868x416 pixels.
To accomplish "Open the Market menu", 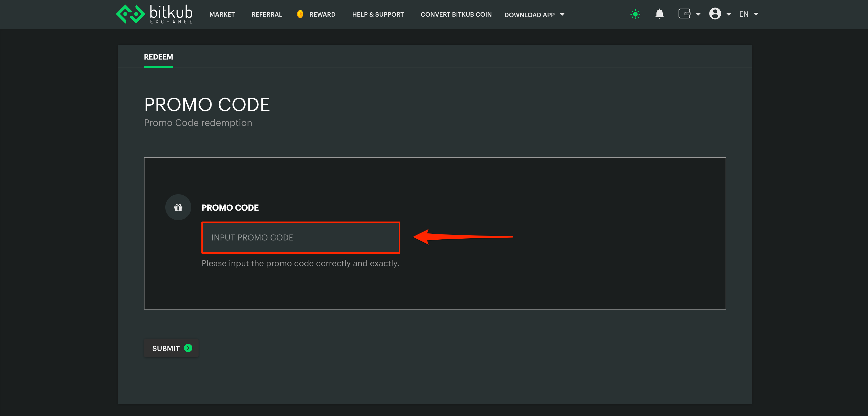I will click(x=222, y=15).
